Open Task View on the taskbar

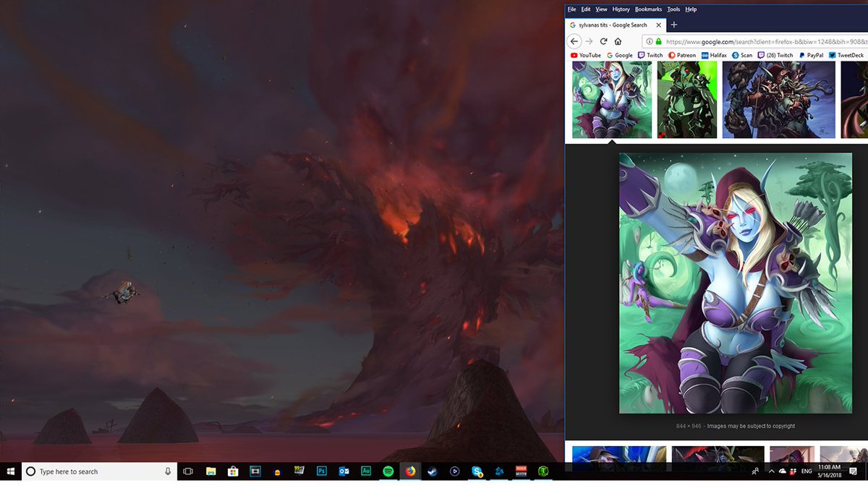pos(188,471)
